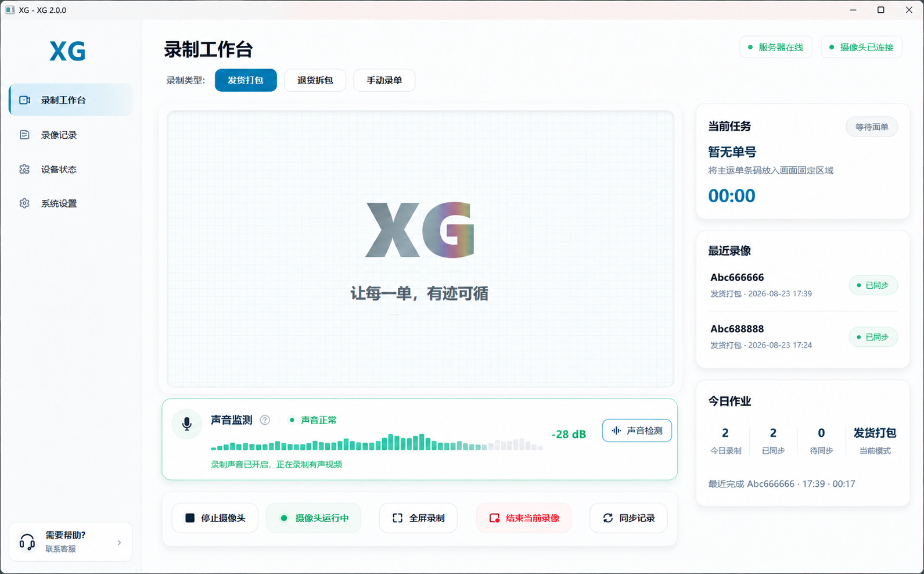Viewport: 924px width, 574px height.
Task: Click the 声音正常 status indicator
Action: tap(313, 420)
